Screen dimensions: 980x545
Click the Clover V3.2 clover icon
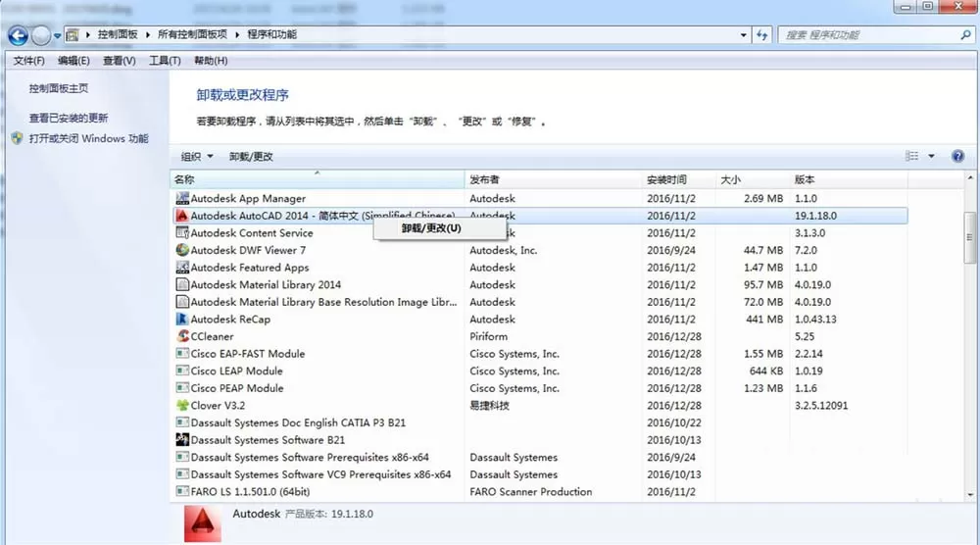[x=182, y=405]
